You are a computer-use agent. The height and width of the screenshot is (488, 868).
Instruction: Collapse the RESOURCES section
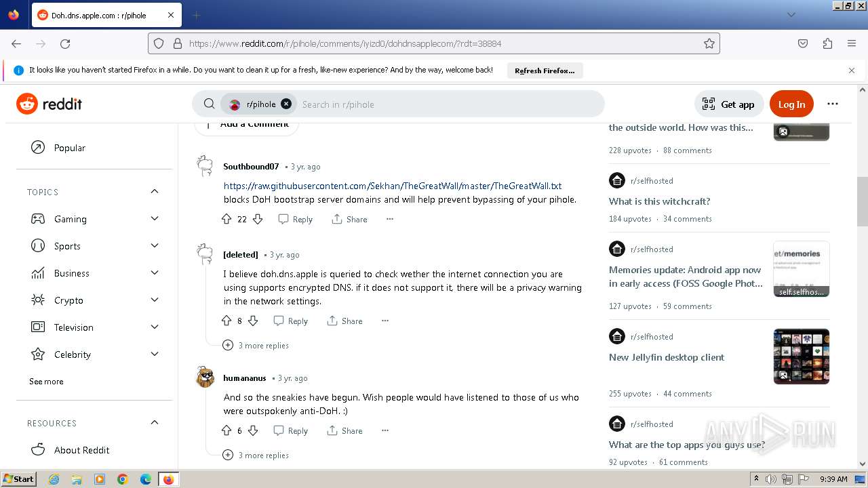coord(155,422)
